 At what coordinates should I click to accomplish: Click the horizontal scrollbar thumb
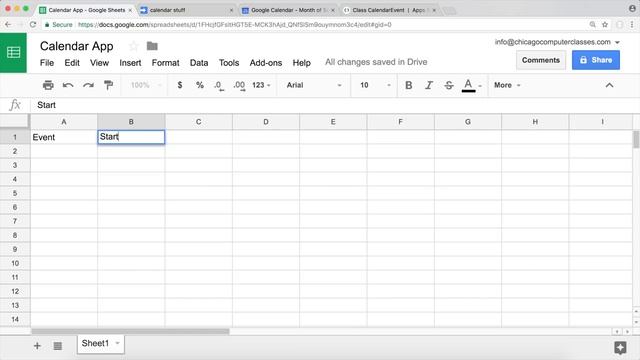pyautogui.click(x=130, y=331)
